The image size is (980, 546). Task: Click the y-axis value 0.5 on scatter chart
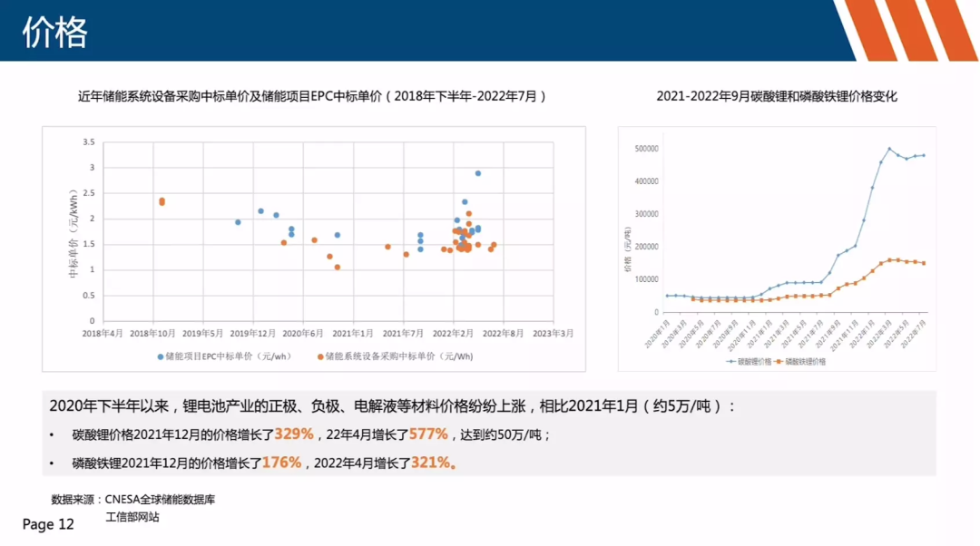89,296
